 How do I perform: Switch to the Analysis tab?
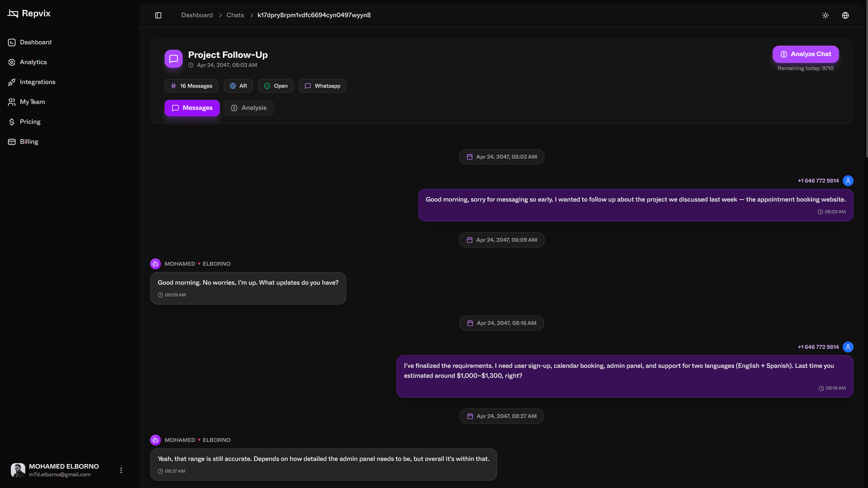pos(248,108)
